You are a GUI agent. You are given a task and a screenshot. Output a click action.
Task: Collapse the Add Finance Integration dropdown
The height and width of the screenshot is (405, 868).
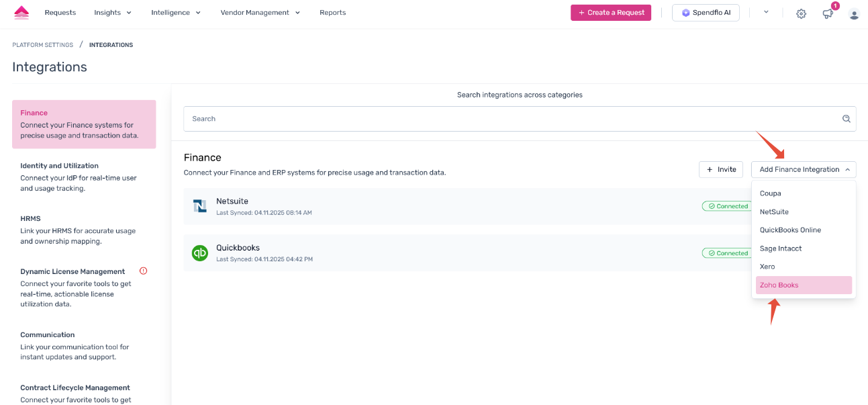pyautogui.click(x=804, y=169)
